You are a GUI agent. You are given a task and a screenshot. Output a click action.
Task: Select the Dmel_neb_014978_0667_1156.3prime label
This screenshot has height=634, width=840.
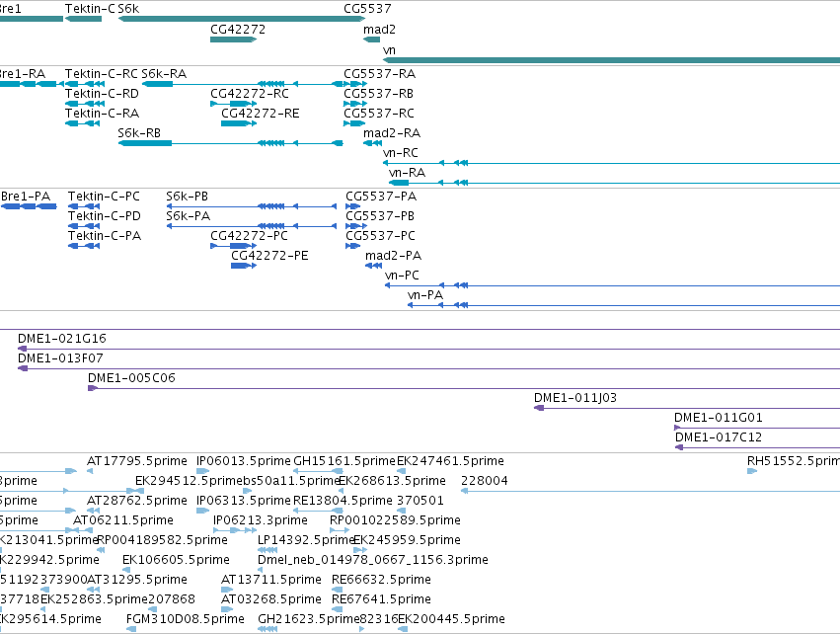point(373,560)
